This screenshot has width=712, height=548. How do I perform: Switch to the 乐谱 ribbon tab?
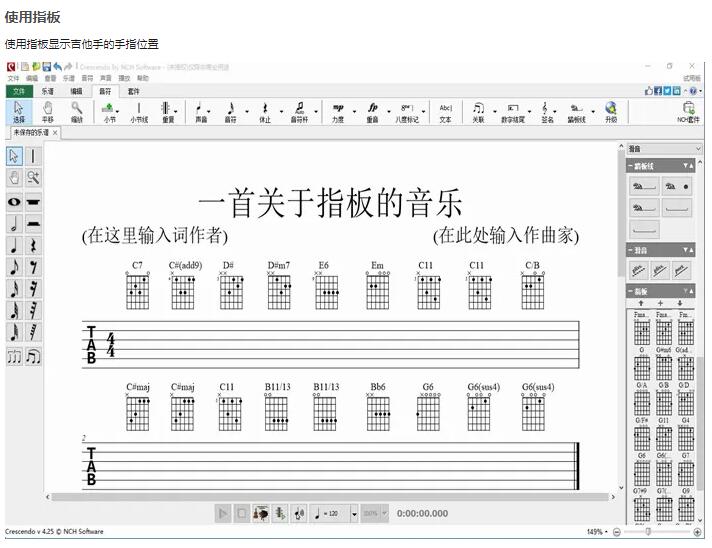pyautogui.click(x=47, y=91)
